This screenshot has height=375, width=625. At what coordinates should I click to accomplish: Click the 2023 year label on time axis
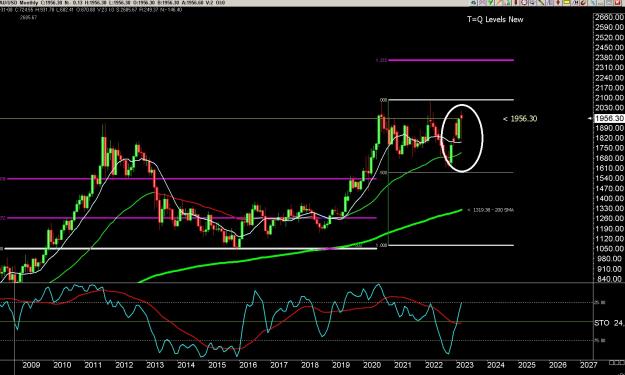point(464,365)
